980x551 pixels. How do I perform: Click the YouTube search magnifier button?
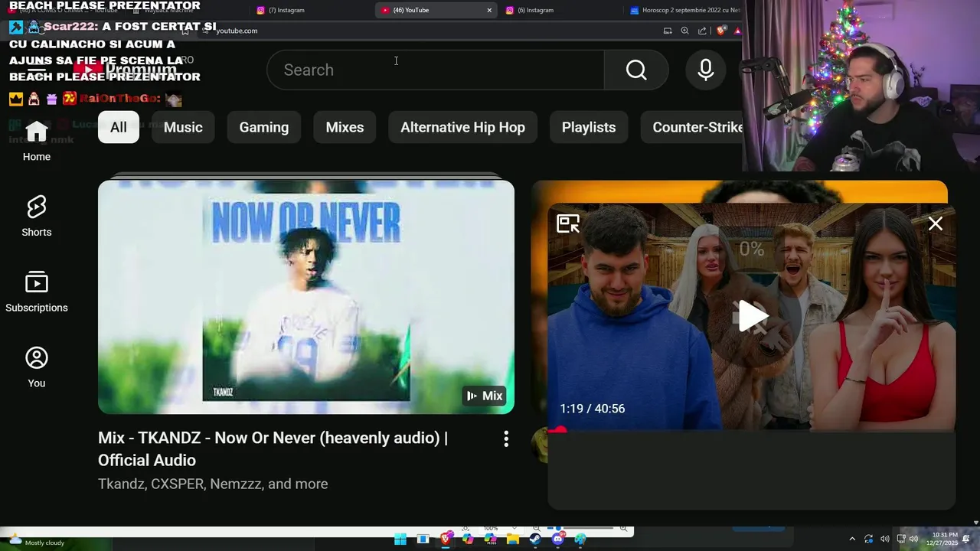point(636,70)
